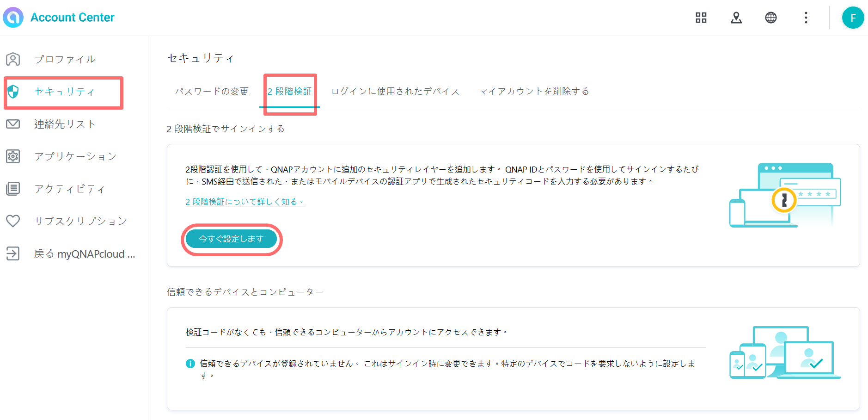Viewport: 868px width, 420px height.
Task: Click the プロファイル profile icon
Action: pos(13,59)
